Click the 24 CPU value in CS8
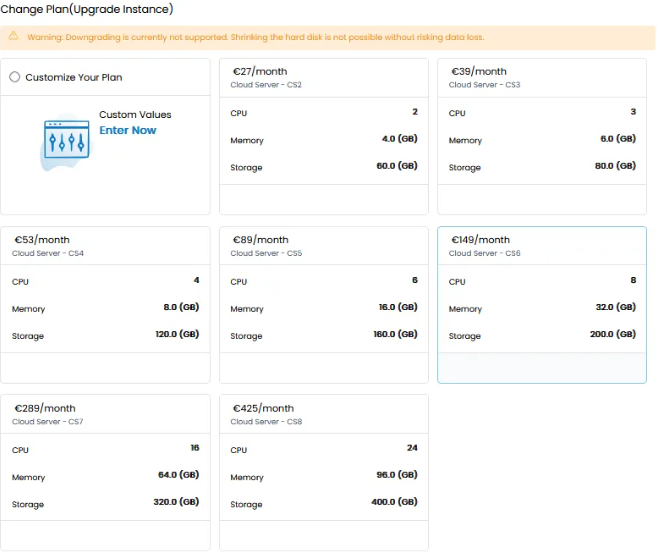670x553 pixels. (x=411, y=448)
